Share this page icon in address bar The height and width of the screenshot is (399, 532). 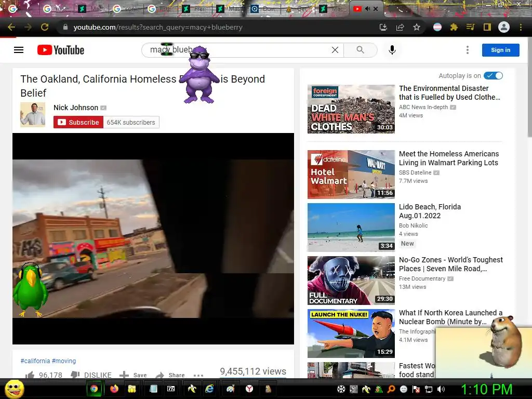pos(400,27)
